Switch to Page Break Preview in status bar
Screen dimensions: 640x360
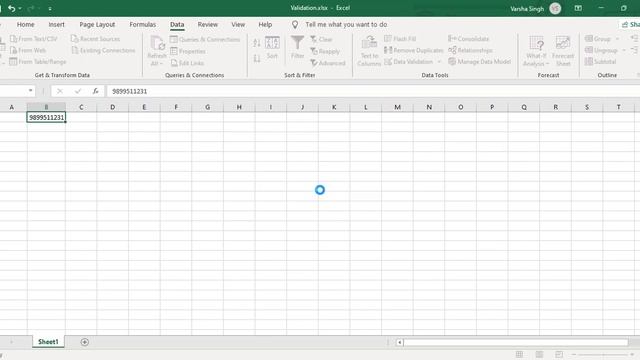click(559, 354)
